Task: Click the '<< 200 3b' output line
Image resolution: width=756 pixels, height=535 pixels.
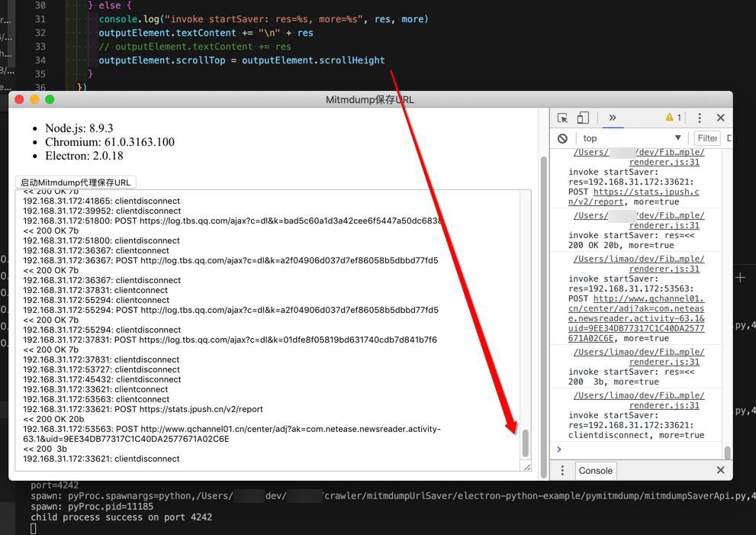Action: [45, 449]
